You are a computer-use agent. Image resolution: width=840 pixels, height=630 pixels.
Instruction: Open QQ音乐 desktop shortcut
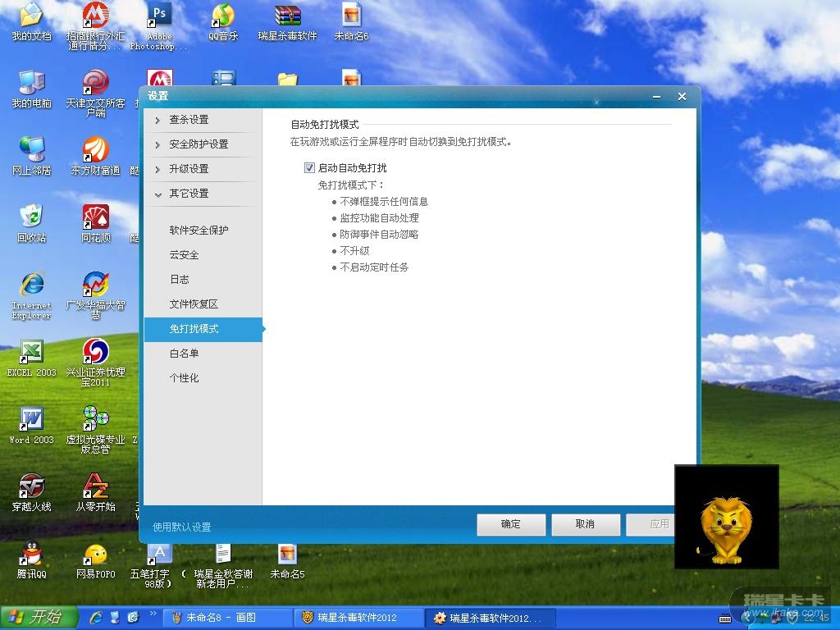[223, 21]
